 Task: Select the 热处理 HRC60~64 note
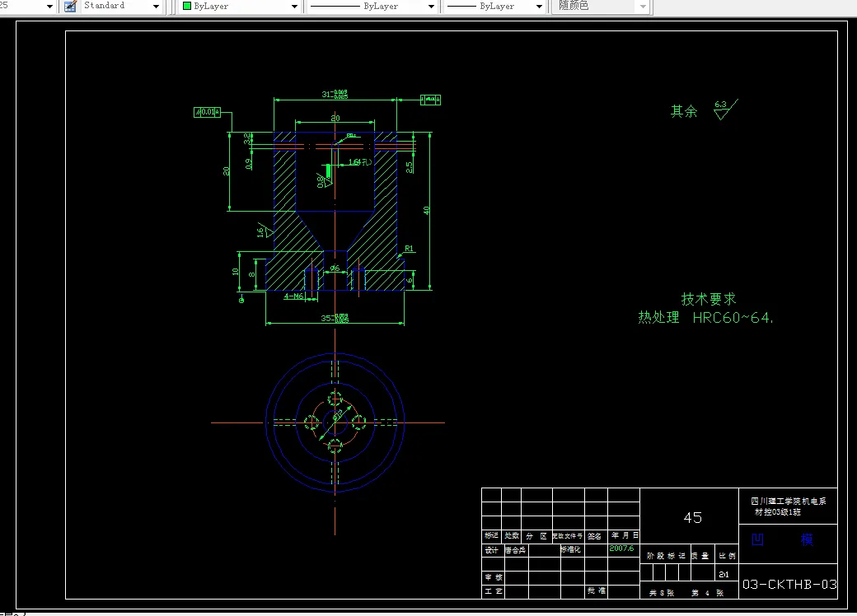pyautogui.click(x=705, y=318)
